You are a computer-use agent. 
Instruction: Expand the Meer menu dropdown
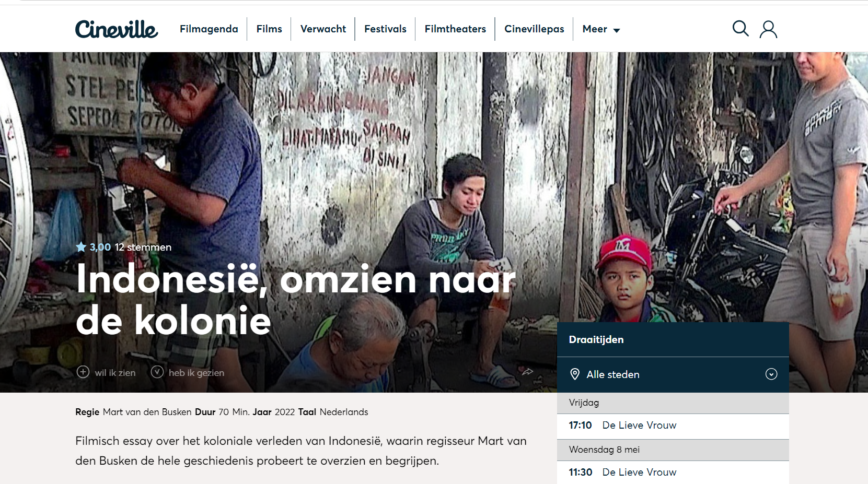601,29
